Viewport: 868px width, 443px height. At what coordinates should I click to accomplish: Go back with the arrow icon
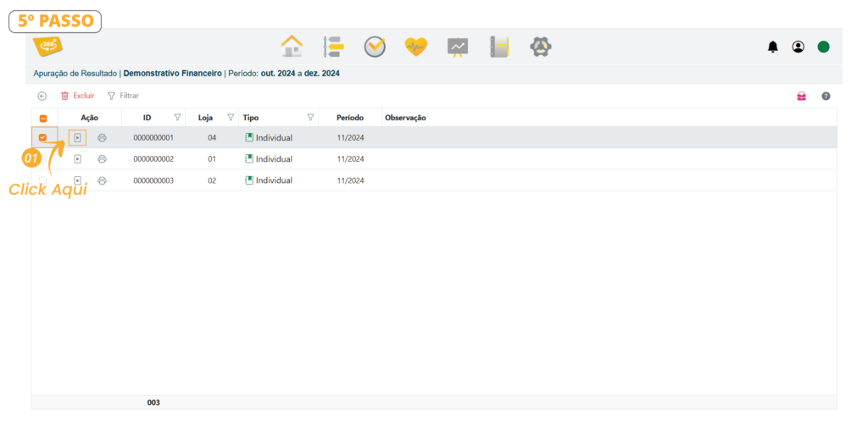coord(42,97)
